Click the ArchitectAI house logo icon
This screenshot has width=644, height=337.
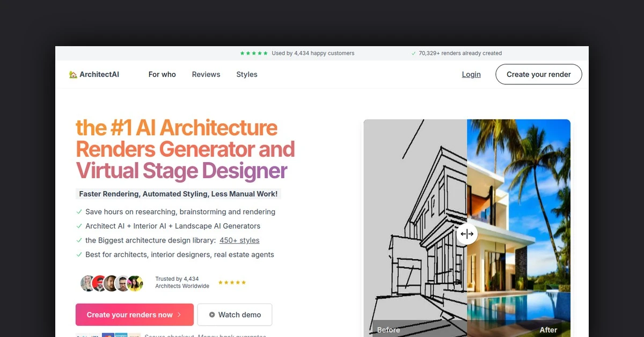[x=74, y=74]
